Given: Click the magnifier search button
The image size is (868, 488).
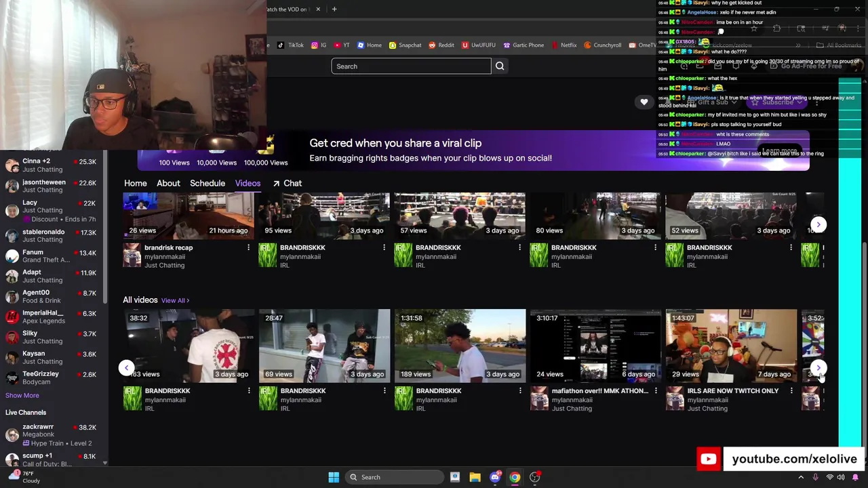Looking at the screenshot, I should [500, 66].
